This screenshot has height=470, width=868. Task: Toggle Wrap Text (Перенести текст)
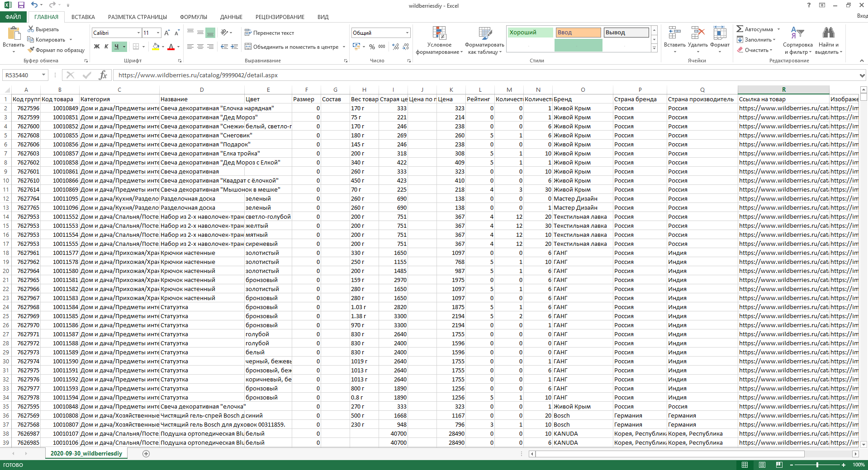[269, 33]
